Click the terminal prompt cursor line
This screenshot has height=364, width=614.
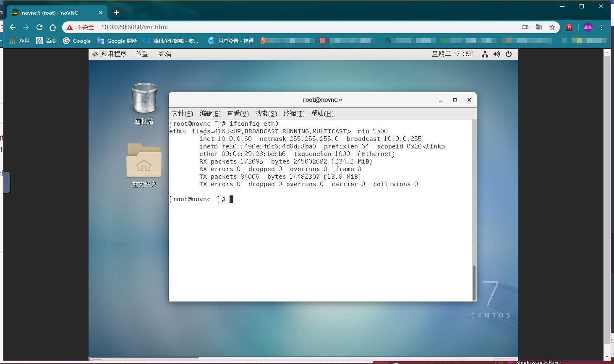click(x=201, y=199)
